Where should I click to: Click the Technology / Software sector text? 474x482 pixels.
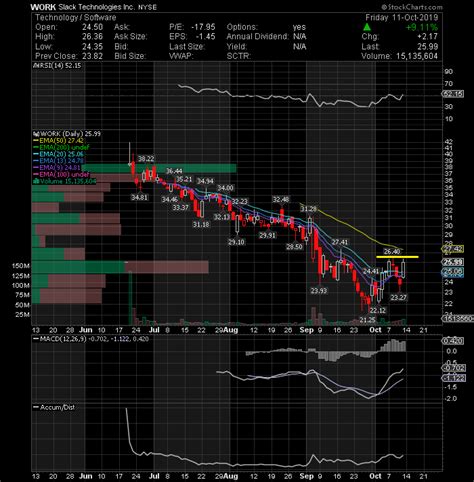[x=76, y=18]
